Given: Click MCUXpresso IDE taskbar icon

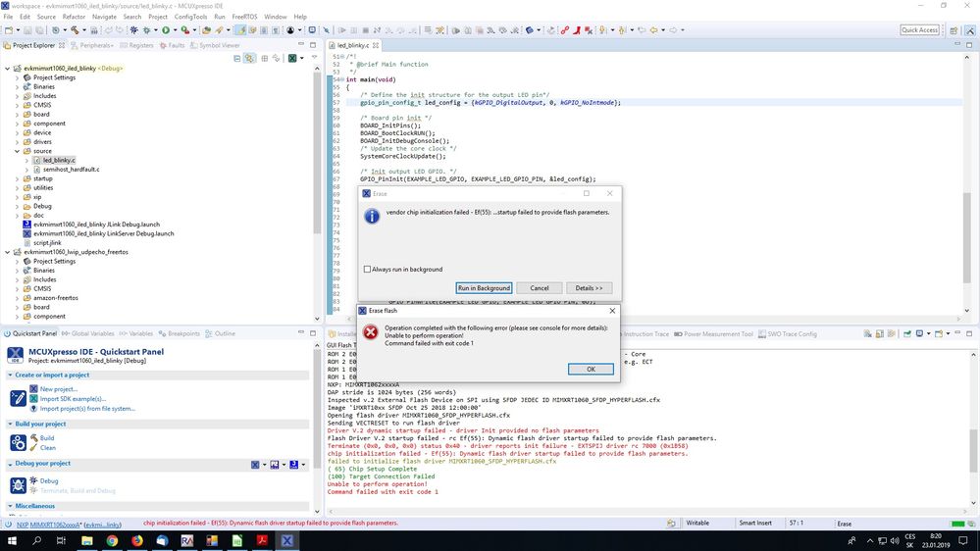Looking at the screenshot, I should coord(286,540).
